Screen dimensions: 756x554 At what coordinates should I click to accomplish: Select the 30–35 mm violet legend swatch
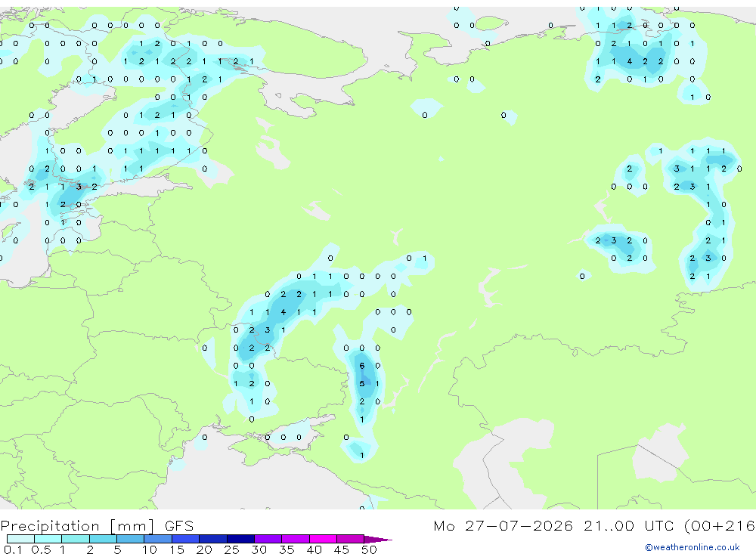coord(268,539)
